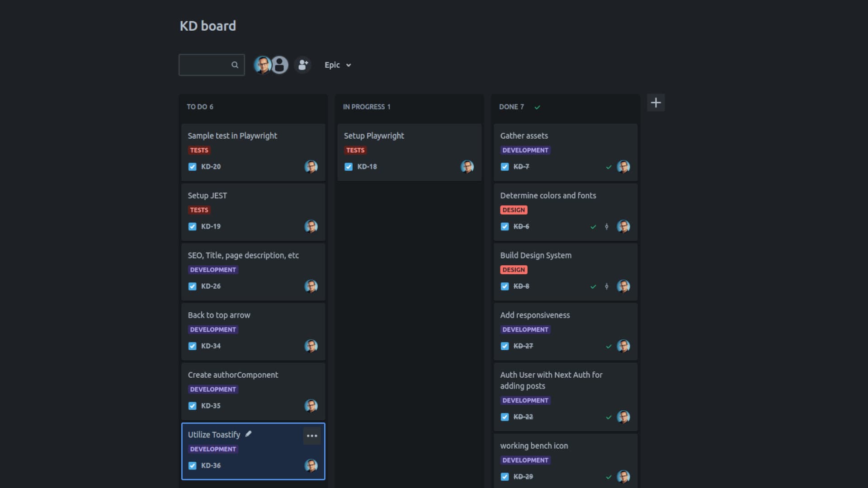Click the task checkbox icon on KD-20
The height and width of the screenshot is (488, 868).
(193, 167)
